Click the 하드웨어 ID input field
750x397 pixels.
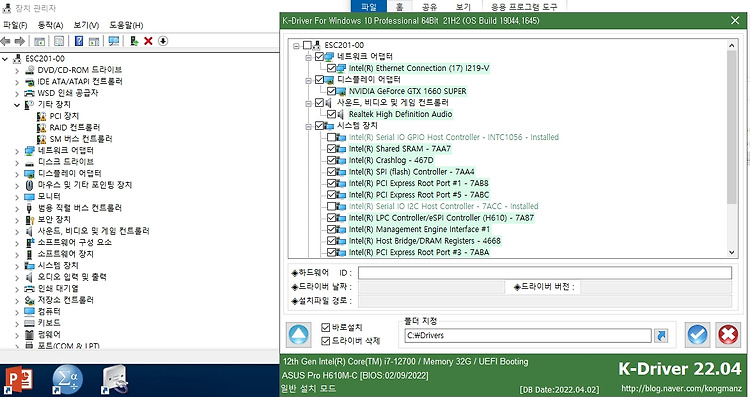pos(545,273)
